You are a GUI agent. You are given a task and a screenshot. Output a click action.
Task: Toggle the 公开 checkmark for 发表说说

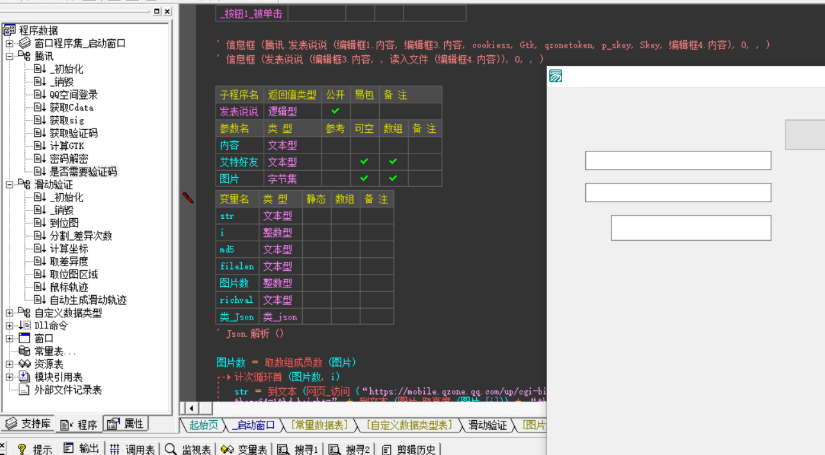pos(335,111)
